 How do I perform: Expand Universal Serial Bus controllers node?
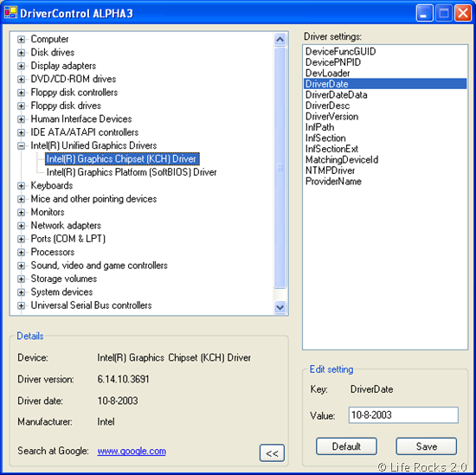click(21, 305)
